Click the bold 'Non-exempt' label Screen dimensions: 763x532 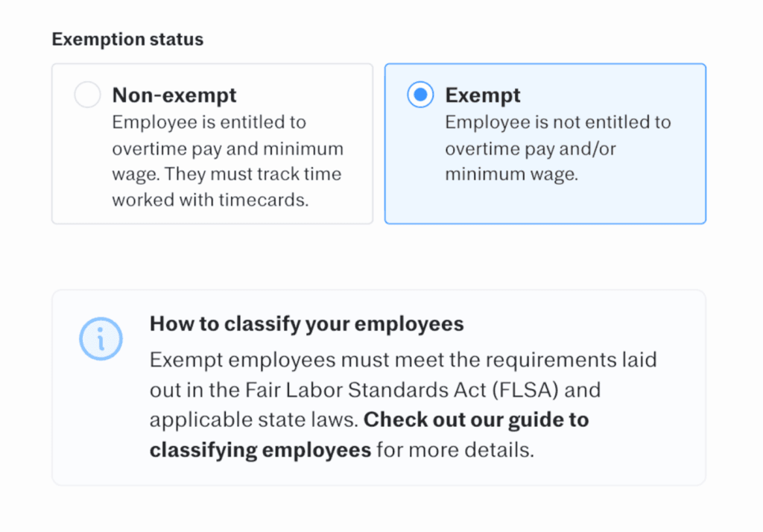174,95
